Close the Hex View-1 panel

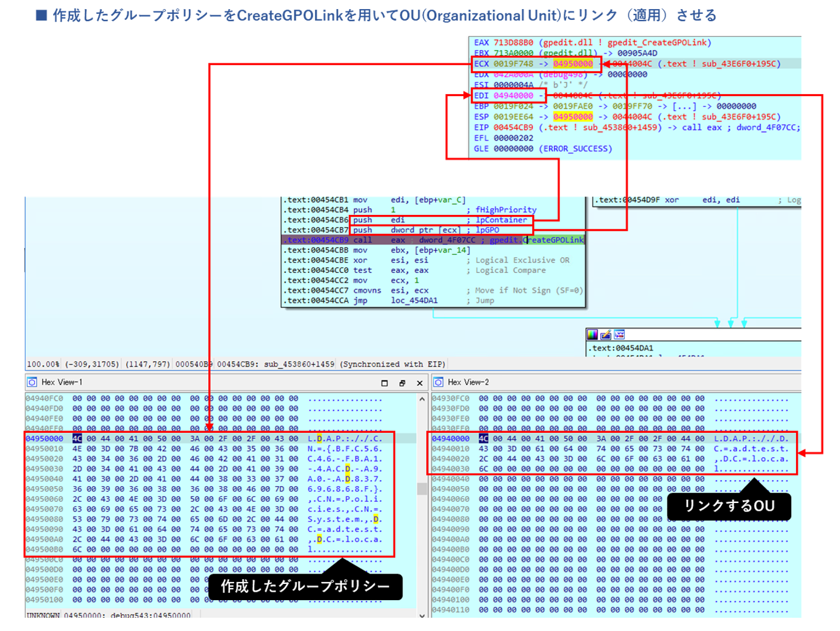pos(420,383)
